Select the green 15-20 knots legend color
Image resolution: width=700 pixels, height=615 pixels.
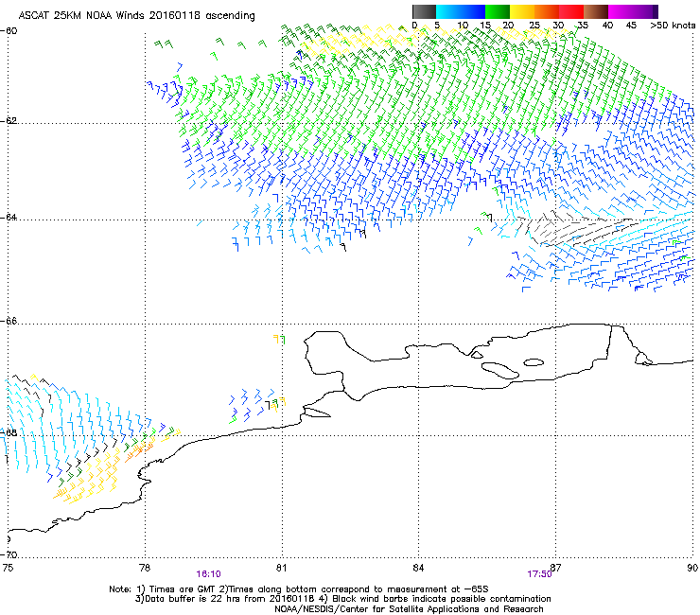click(498, 11)
